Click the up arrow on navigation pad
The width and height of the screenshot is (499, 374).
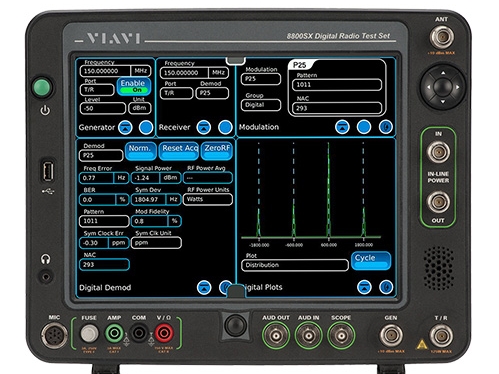coord(443,72)
